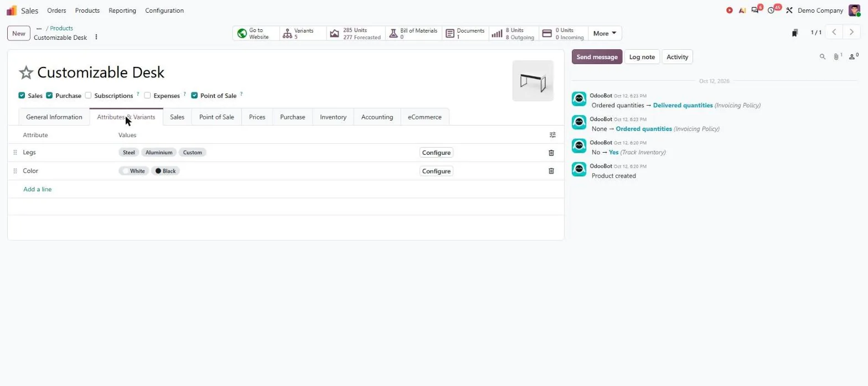The width and height of the screenshot is (868, 386).
Task: Open activities clock icon with badge 45
Action: (x=772, y=11)
